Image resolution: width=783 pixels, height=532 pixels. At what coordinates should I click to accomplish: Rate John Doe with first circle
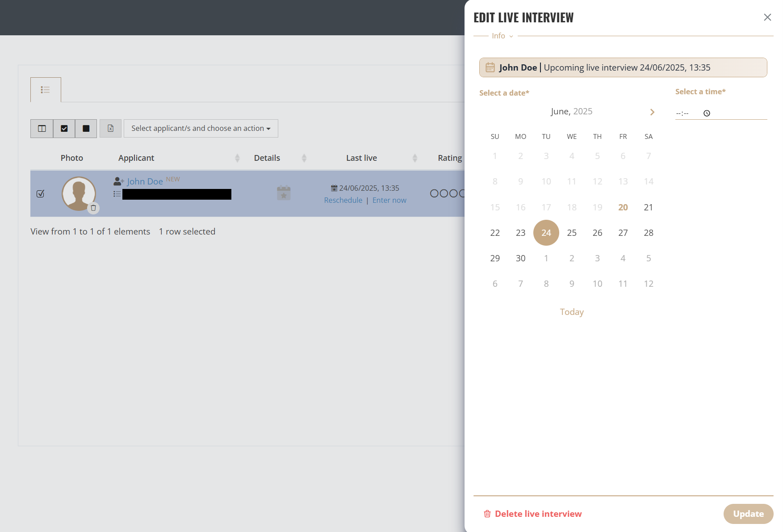(434, 193)
